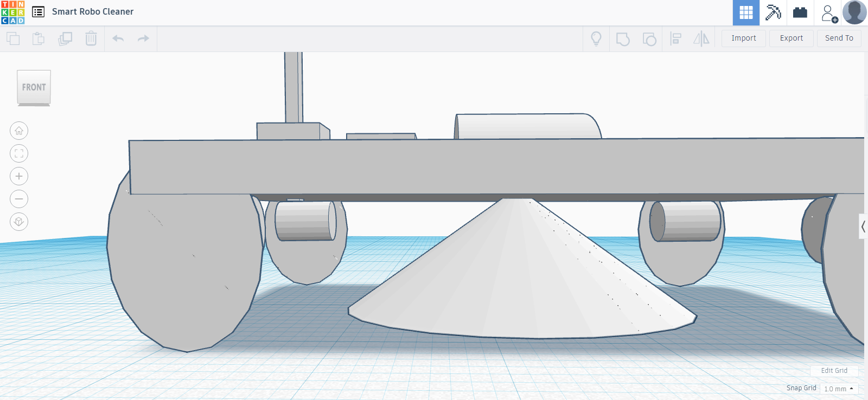The image size is (868, 400).
Task: Click the Ungroup shapes icon
Action: pos(649,38)
